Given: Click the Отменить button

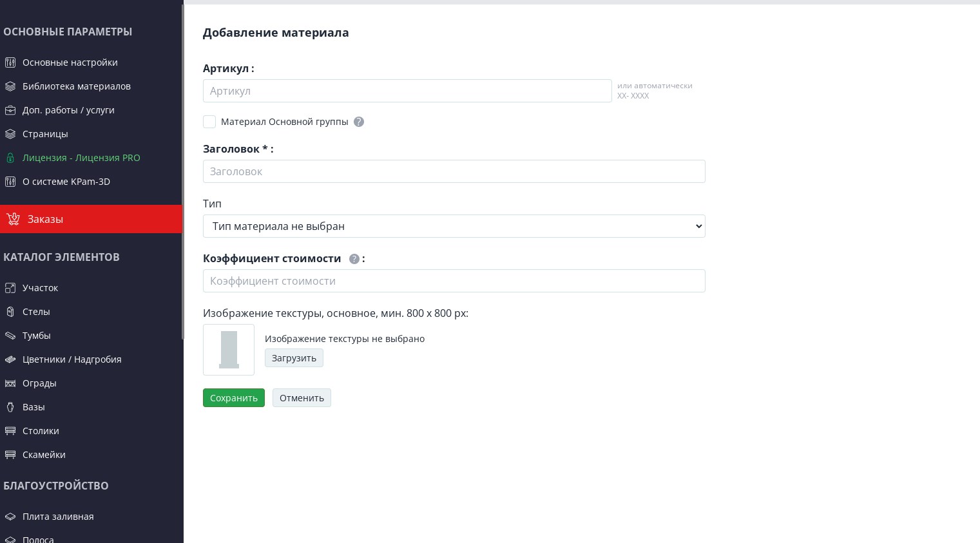Looking at the screenshot, I should 302,398.
